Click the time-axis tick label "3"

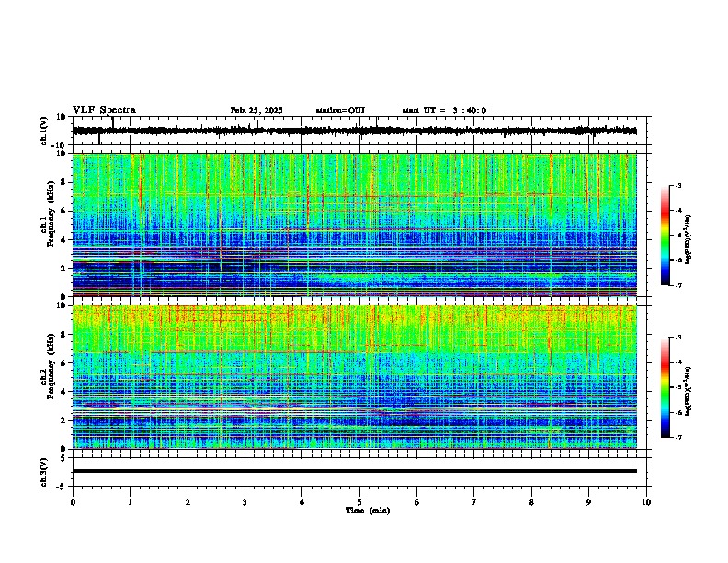click(x=245, y=502)
